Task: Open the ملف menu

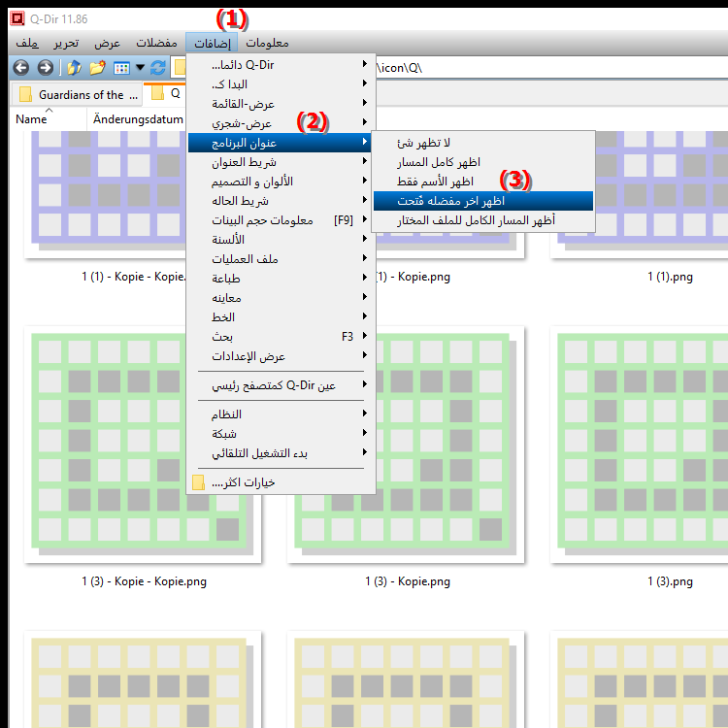Action: point(27,43)
